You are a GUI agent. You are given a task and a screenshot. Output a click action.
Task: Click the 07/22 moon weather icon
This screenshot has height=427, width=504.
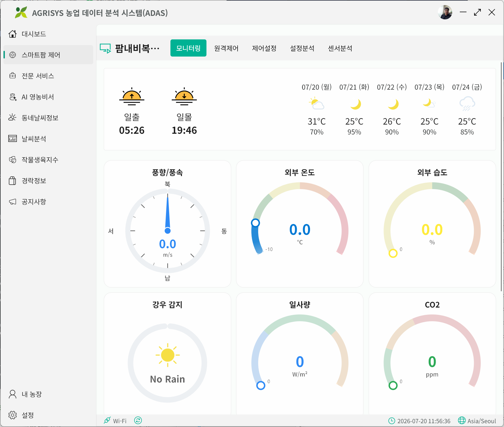(393, 104)
